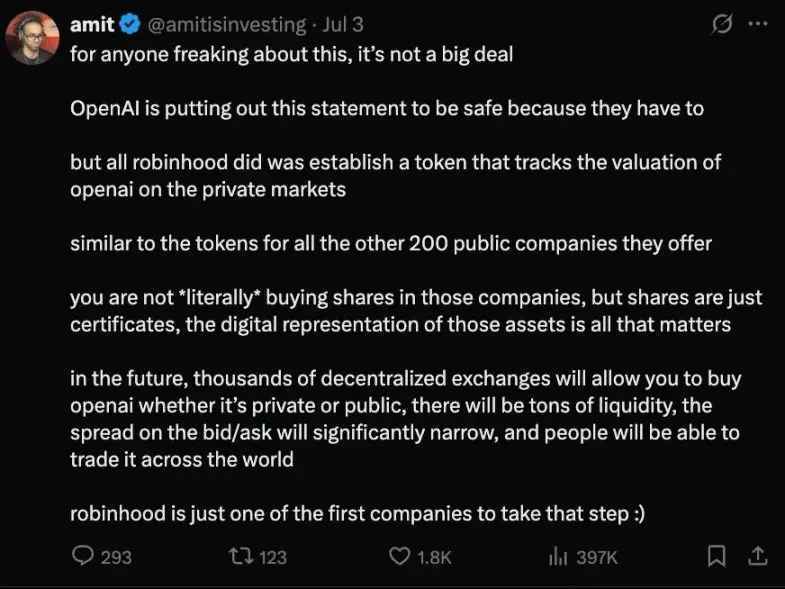Open the @amitisinvesting handle link
Image resolution: width=785 pixels, height=589 pixels.
[226, 25]
